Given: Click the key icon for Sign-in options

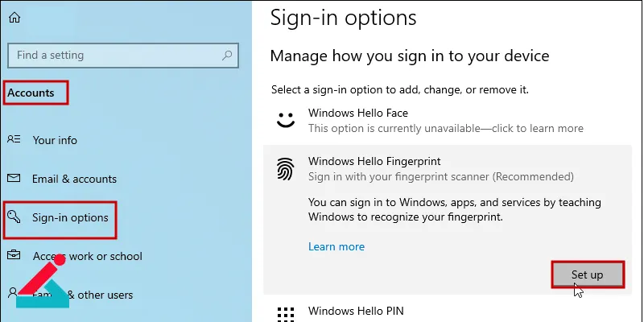Looking at the screenshot, I should 14,216.
